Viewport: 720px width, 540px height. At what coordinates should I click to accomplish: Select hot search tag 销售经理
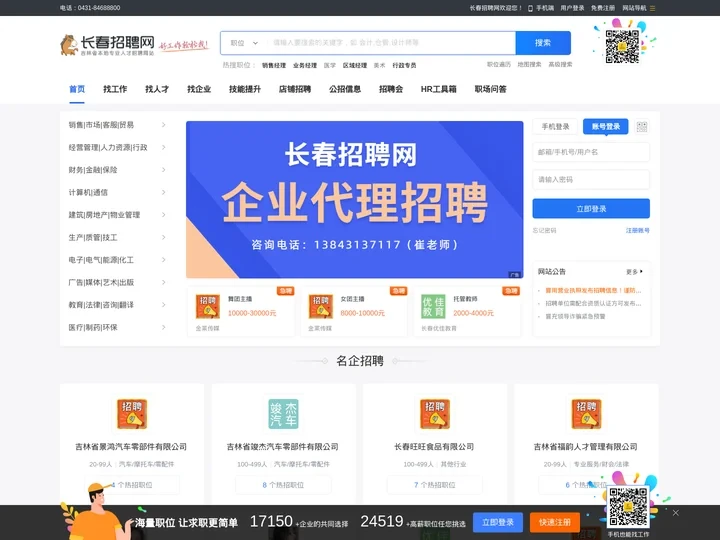(274, 66)
